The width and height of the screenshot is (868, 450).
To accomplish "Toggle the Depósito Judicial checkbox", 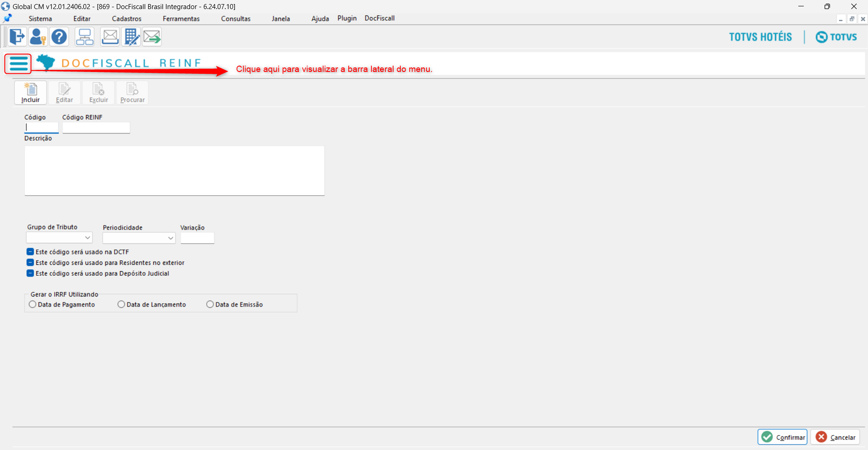I will [30, 273].
